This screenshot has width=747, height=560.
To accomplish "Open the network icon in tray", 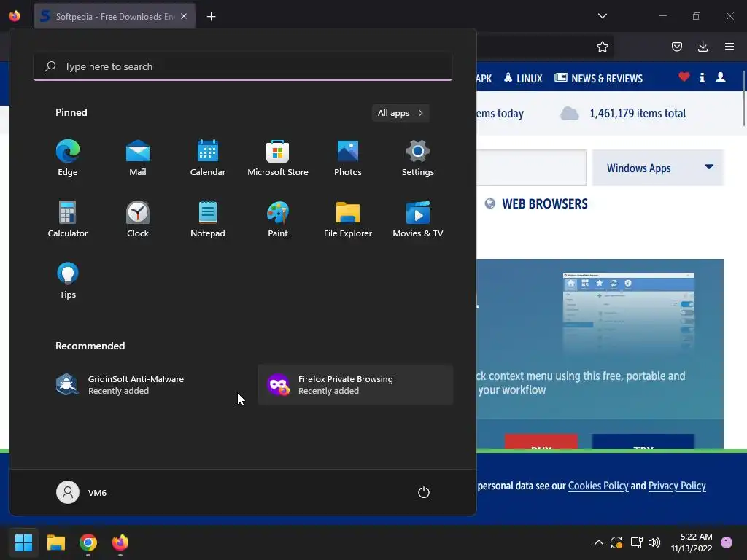I will [636, 542].
